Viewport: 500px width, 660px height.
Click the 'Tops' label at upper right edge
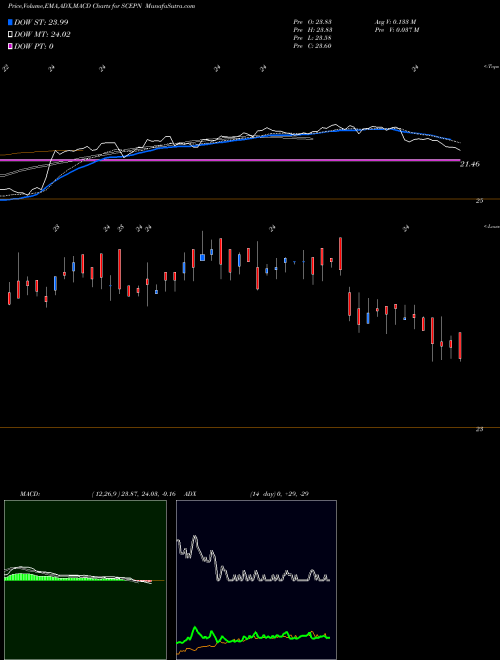pyautogui.click(x=492, y=67)
